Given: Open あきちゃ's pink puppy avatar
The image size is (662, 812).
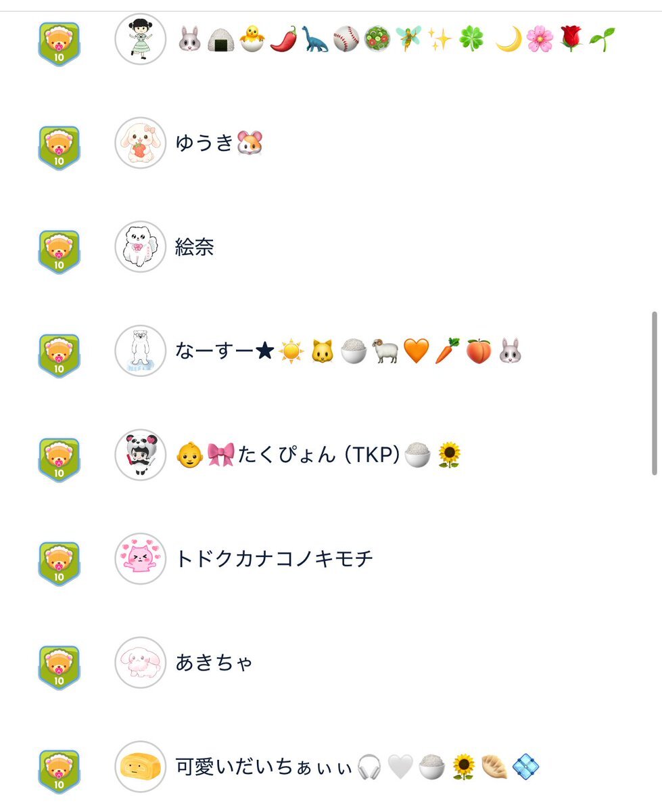Looking at the screenshot, I should point(140,662).
